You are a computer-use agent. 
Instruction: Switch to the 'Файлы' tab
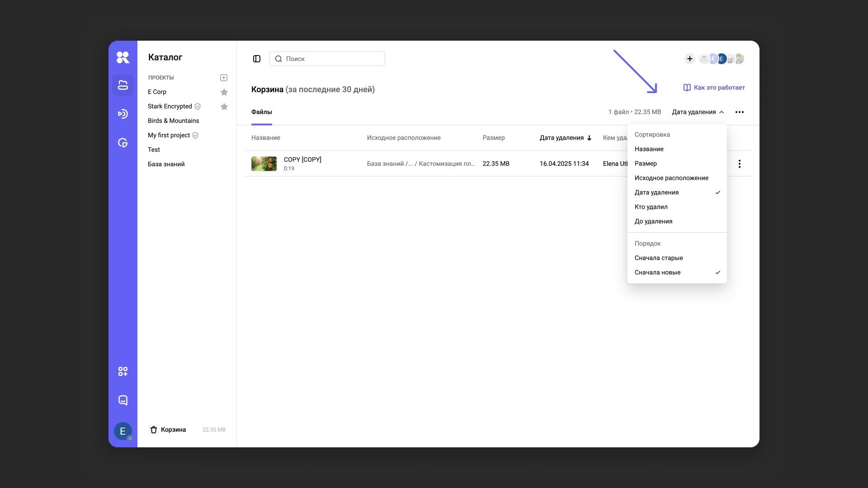(x=262, y=112)
